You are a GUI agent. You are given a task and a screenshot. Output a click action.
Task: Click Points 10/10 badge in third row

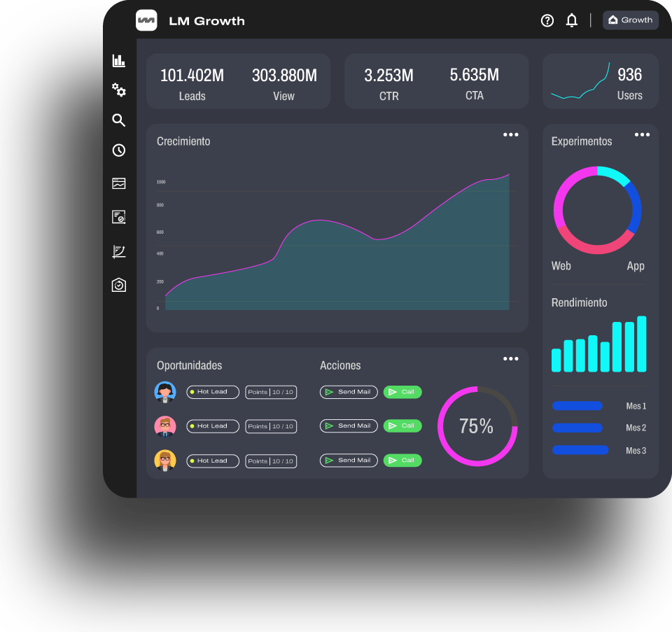(x=271, y=461)
